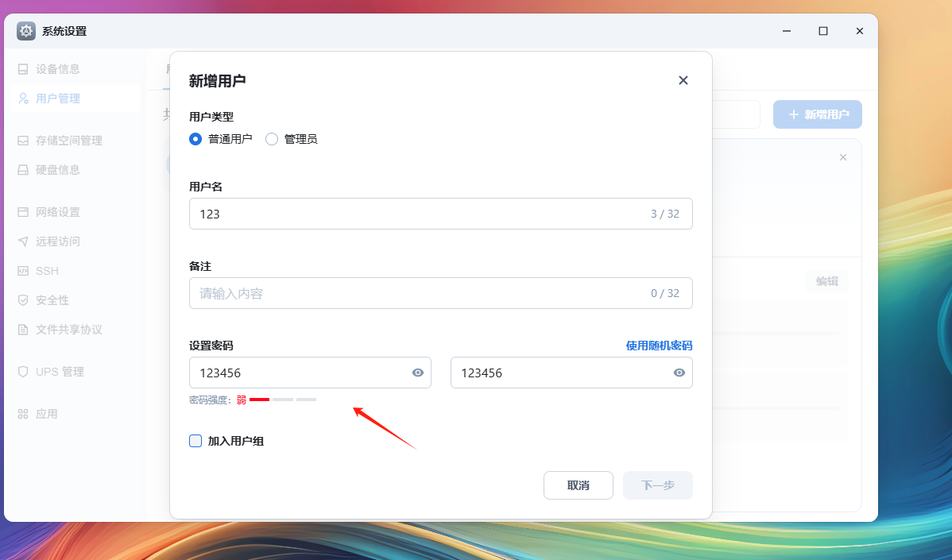Select User Management (用户管理) sidebar item
The width and height of the screenshot is (952, 560).
pyautogui.click(x=75, y=98)
